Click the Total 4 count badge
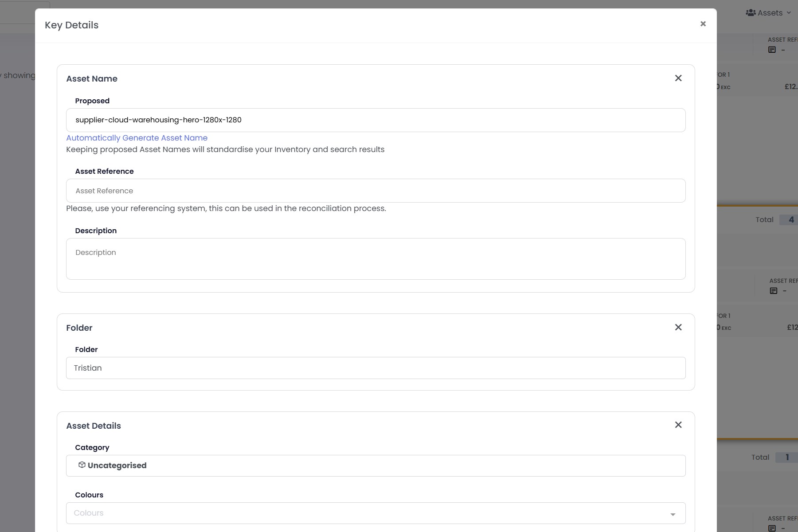 [790, 220]
